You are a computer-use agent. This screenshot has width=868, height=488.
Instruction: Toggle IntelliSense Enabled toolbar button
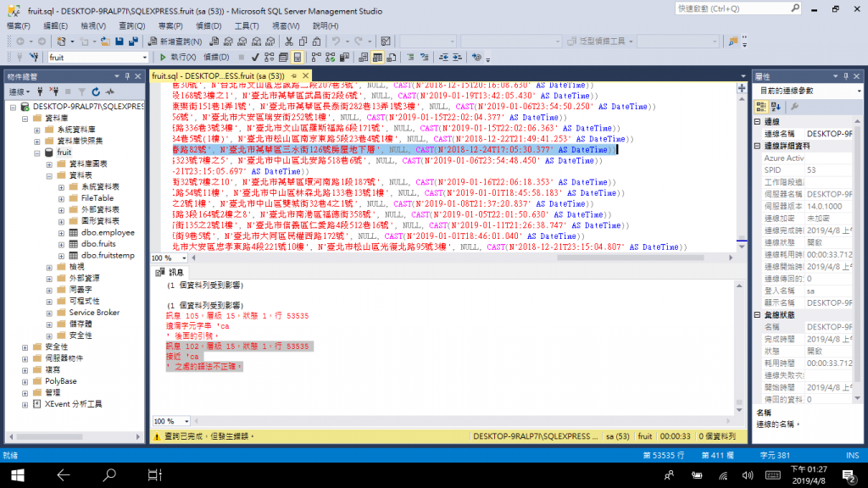pos(298,57)
